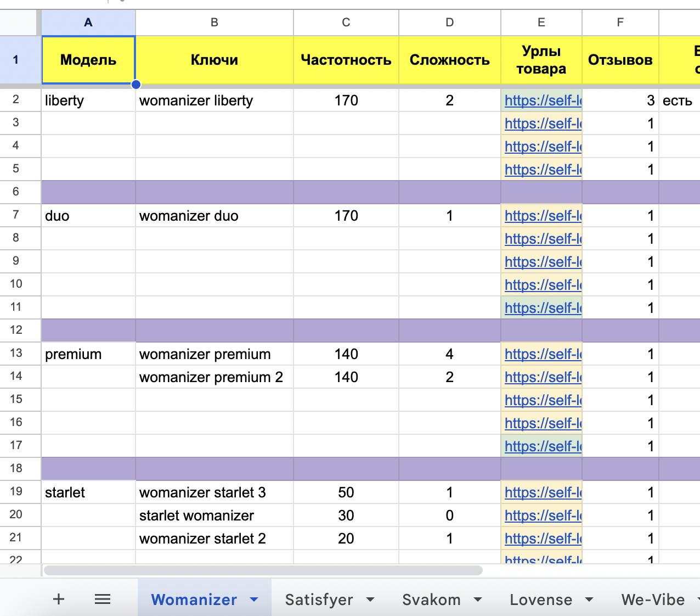The image size is (700, 616).
Task: Select column A header
Action: [88, 23]
